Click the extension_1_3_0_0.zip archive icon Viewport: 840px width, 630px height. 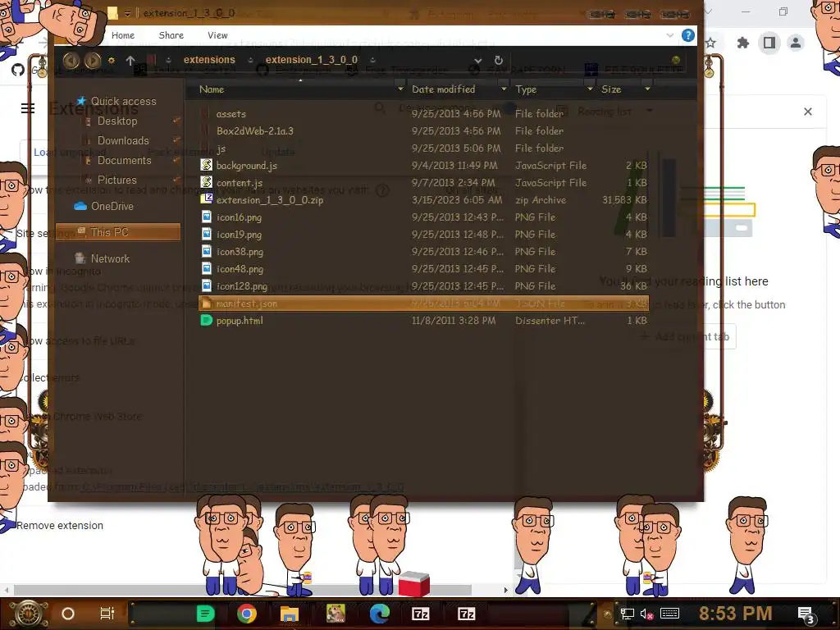(206, 199)
